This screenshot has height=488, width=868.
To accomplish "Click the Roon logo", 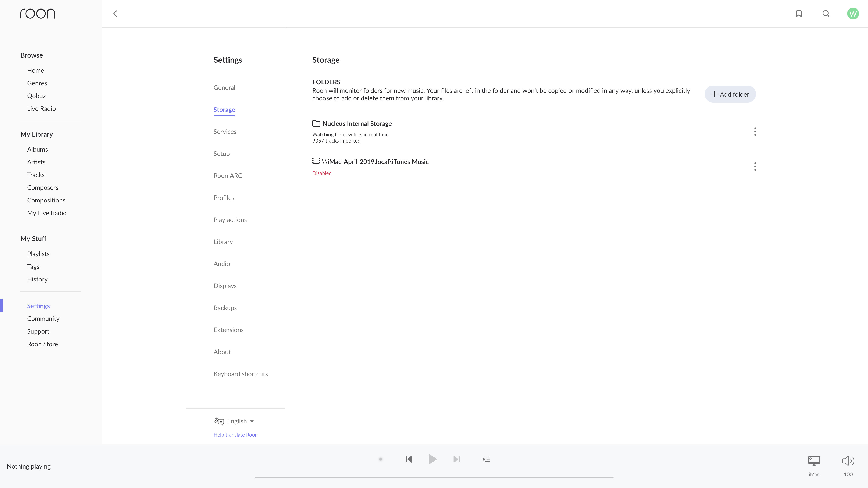I will point(37,14).
